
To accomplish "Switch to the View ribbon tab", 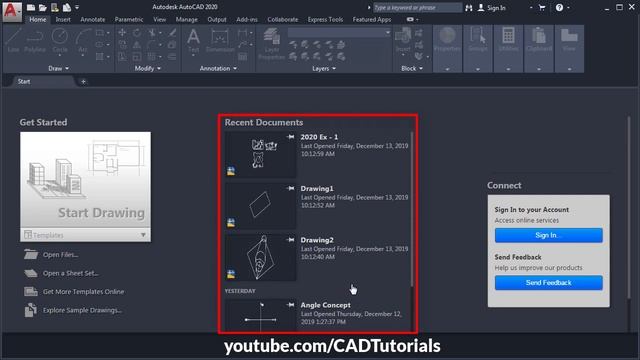I will pyautogui.click(x=160, y=19).
